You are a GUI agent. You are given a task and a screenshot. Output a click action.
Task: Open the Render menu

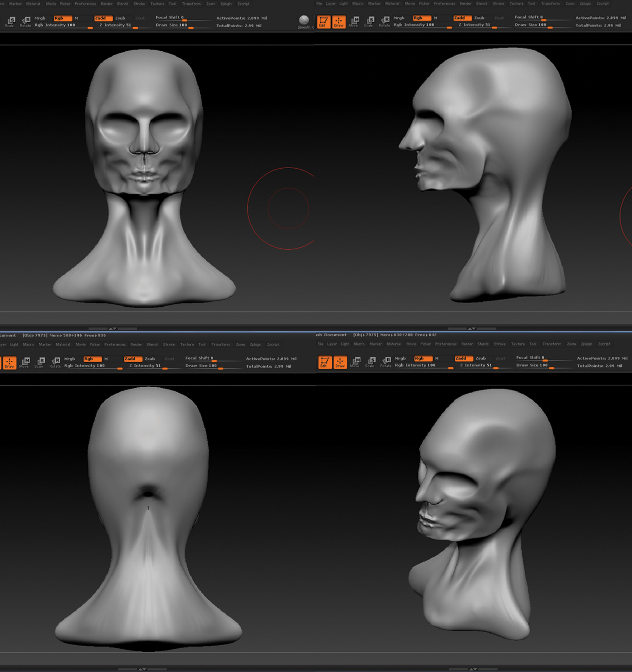tap(106, 4)
